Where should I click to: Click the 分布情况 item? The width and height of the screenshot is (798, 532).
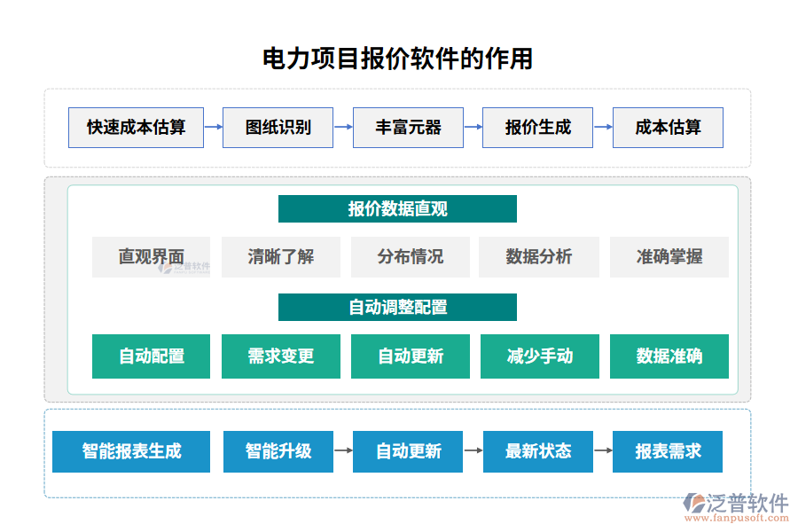tap(410, 257)
